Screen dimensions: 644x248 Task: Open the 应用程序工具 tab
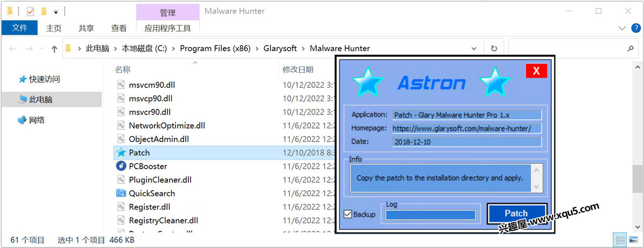coord(168,28)
